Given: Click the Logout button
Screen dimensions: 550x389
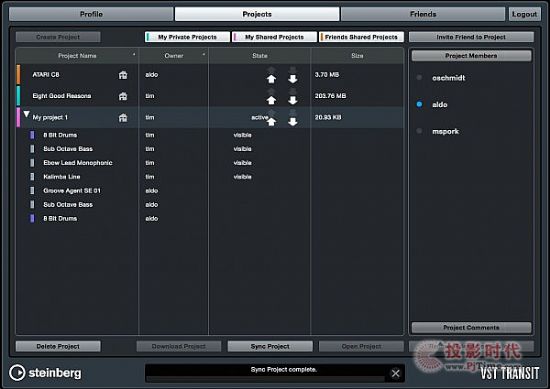Looking at the screenshot, I should tap(524, 14).
